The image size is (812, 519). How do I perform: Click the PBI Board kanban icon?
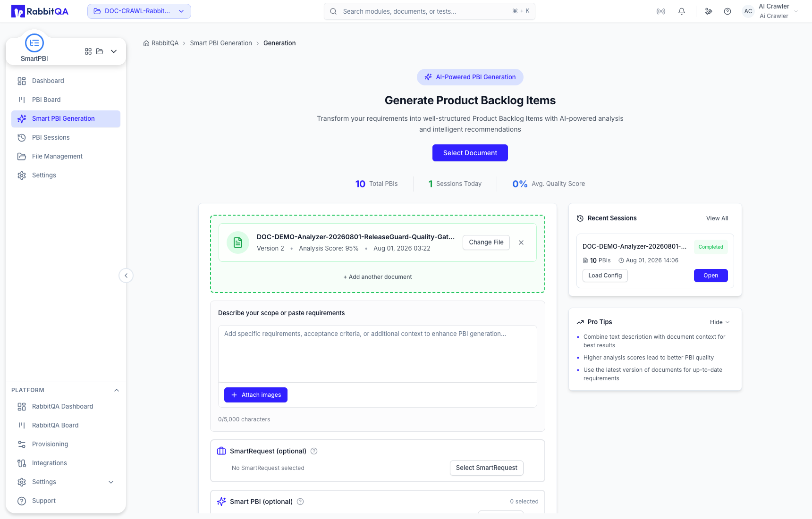click(x=22, y=100)
